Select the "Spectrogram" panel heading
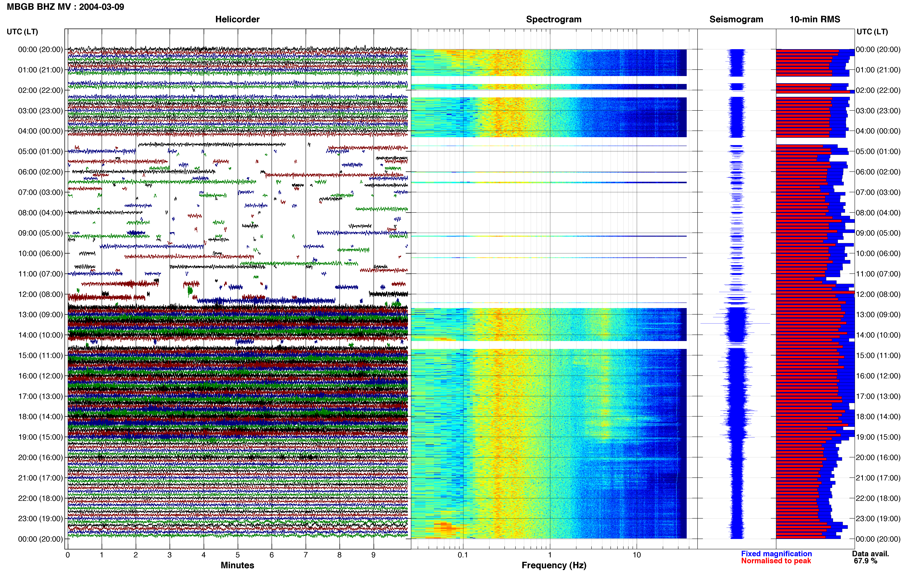The width and height of the screenshot is (924, 578). tap(554, 19)
